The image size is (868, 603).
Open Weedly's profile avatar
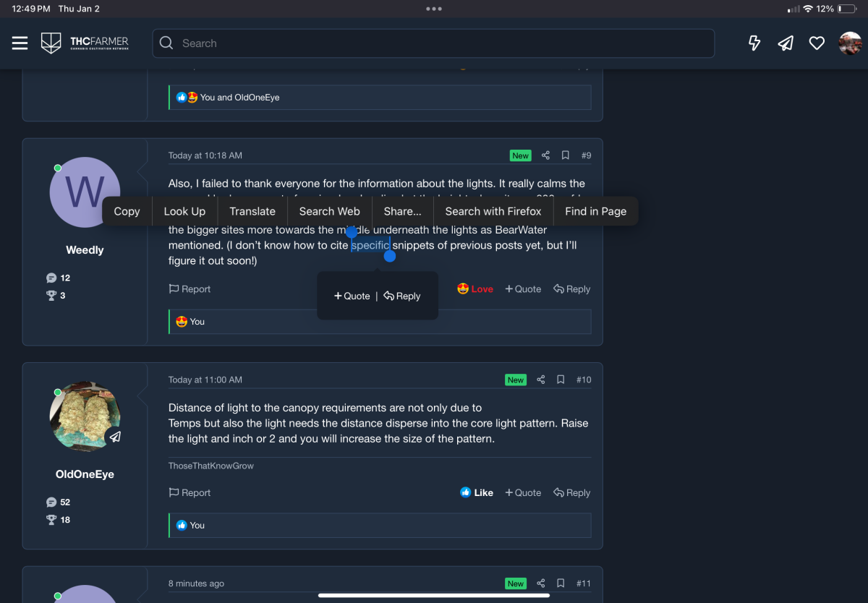85,192
